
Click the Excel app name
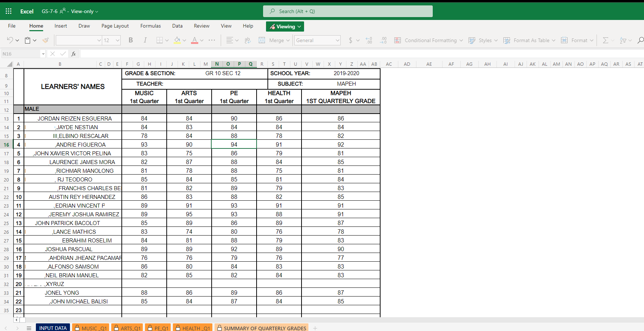[27, 11]
